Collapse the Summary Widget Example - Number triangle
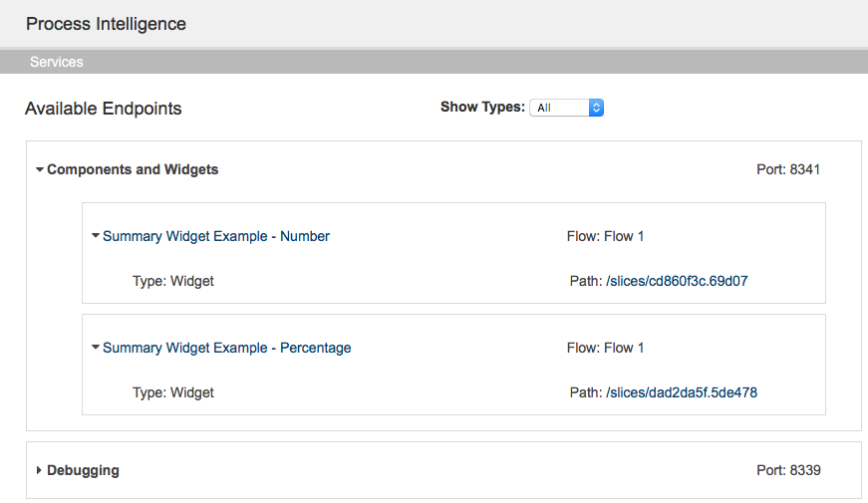 tap(96, 236)
